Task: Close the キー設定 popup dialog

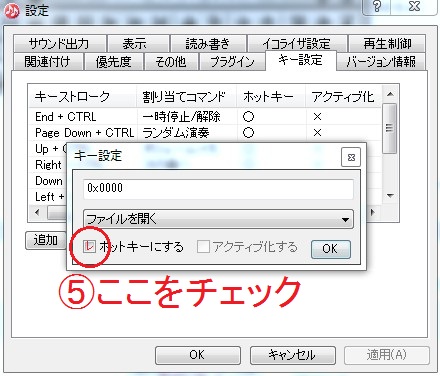Action: coord(351,157)
